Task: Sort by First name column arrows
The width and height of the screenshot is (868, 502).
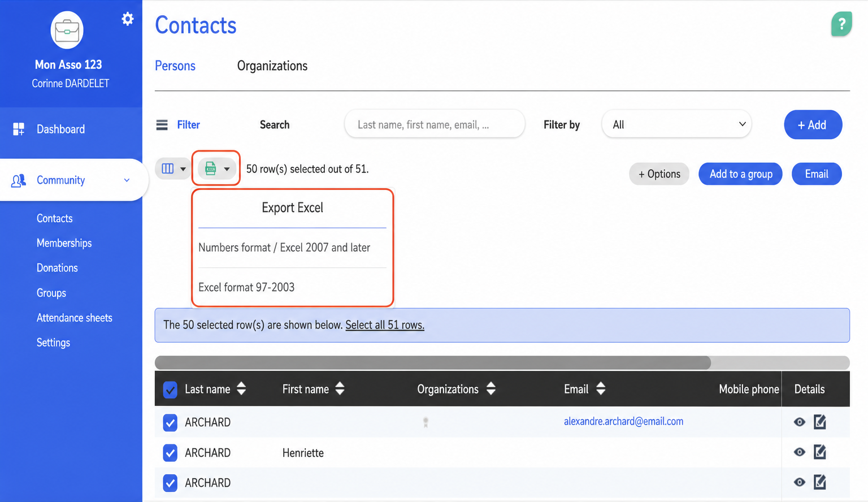Action: tap(340, 388)
